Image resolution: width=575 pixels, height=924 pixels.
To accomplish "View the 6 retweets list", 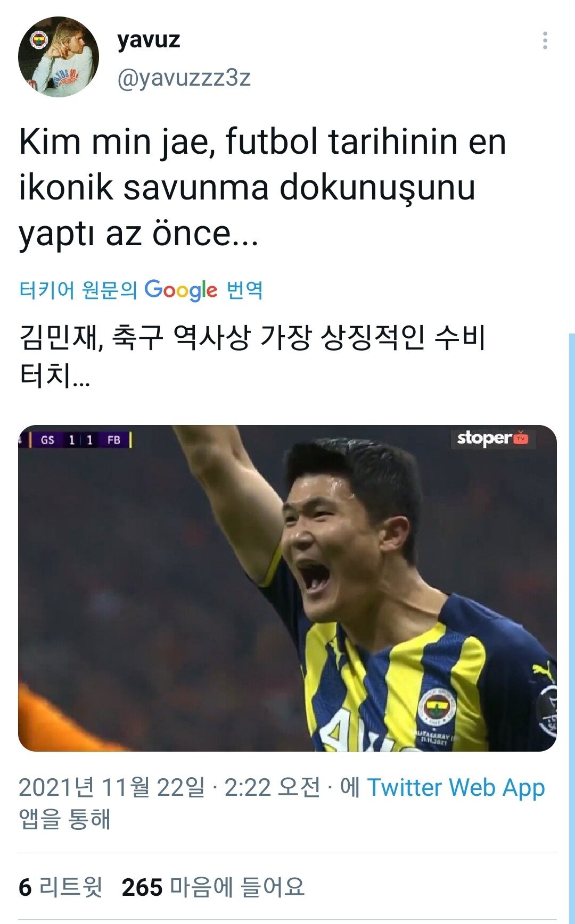I will [x=60, y=887].
